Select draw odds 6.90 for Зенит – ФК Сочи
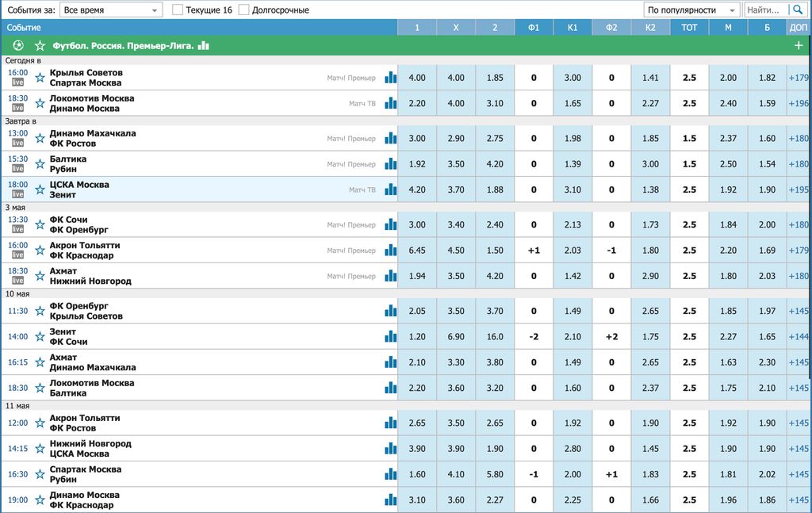Image resolution: width=812 pixels, height=513 pixels. (x=456, y=336)
